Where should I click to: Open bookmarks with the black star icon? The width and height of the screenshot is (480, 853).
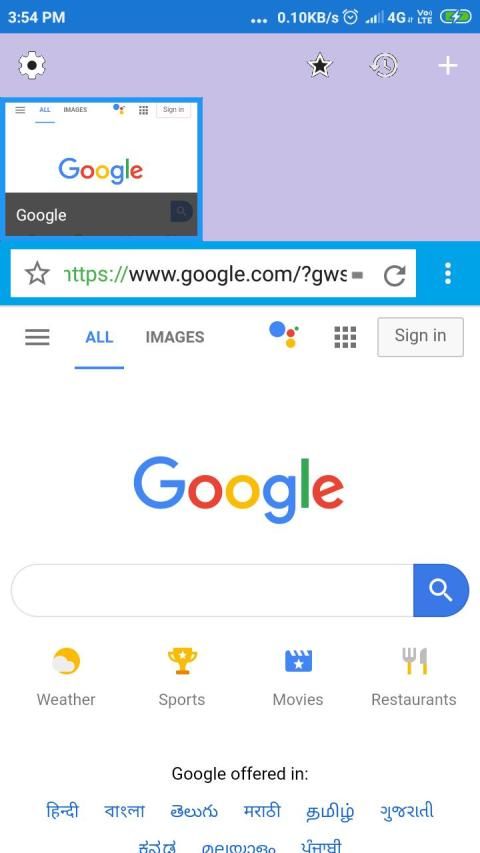coord(320,65)
